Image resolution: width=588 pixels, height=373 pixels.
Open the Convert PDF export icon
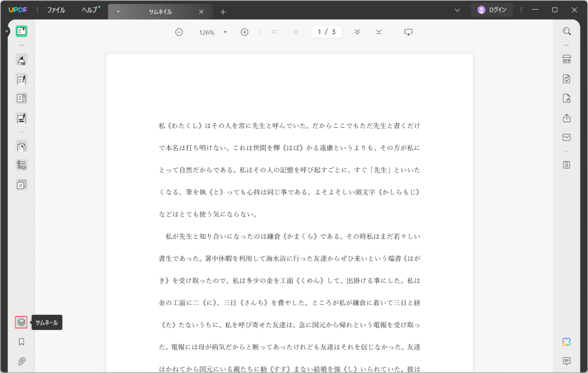[x=567, y=79]
